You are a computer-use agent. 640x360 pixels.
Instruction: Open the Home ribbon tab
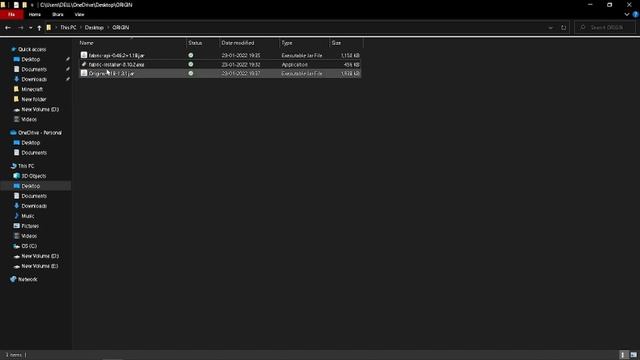[35, 15]
